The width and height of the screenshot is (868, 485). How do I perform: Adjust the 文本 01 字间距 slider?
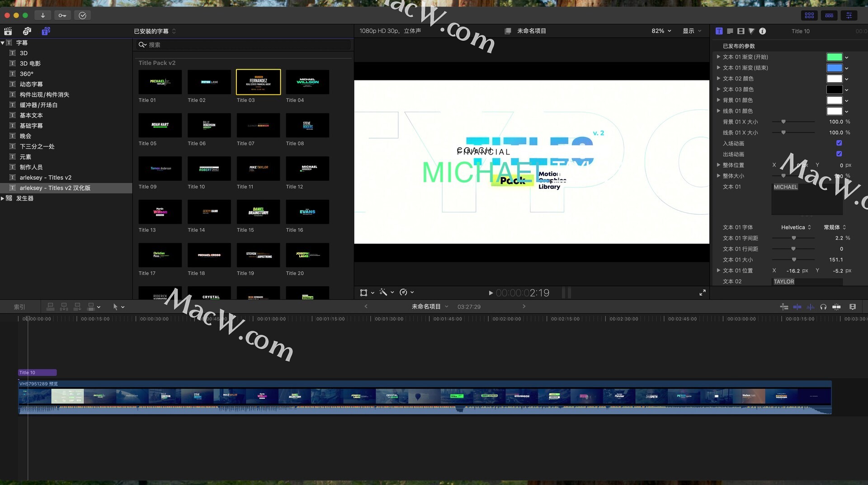tap(793, 238)
